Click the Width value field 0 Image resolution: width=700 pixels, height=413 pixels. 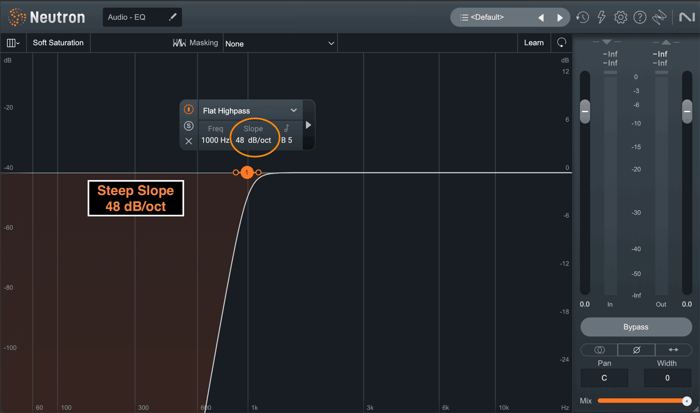pyautogui.click(x=667, y=378)
